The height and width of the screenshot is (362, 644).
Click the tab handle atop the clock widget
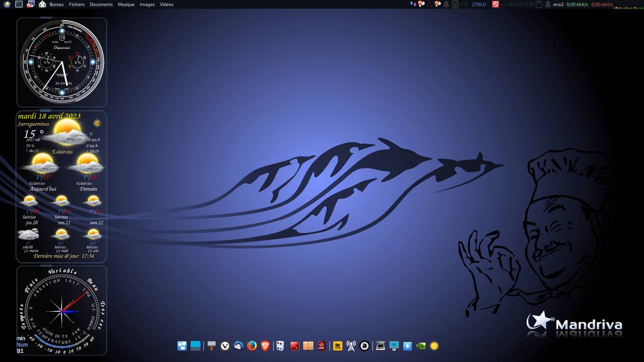[x=45, y=17]
